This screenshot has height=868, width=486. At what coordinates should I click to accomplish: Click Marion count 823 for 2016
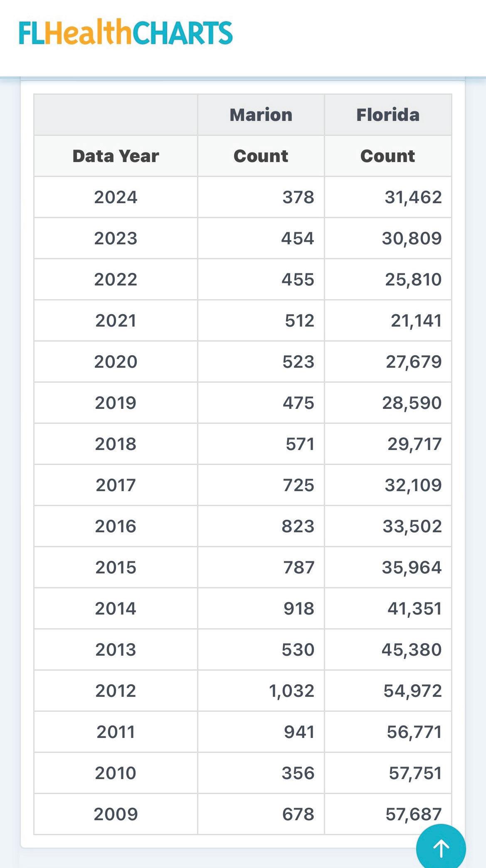click(261, 526)
